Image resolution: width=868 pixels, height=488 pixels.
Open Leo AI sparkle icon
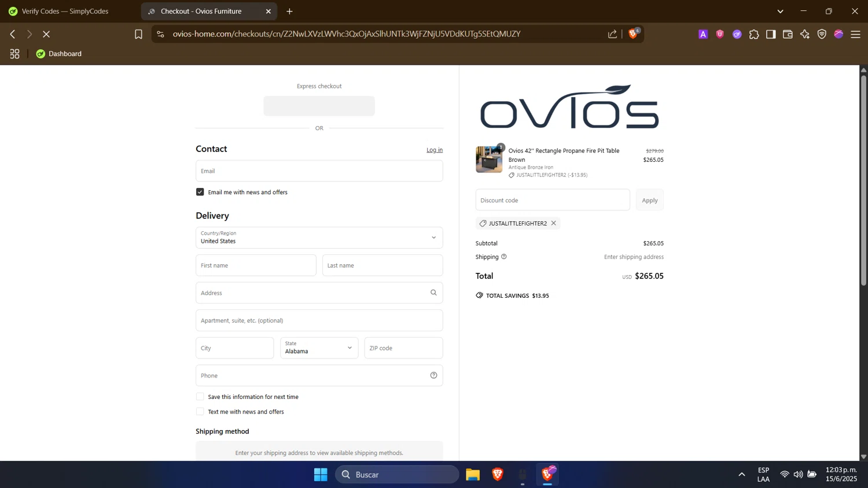tap(805, 35)
